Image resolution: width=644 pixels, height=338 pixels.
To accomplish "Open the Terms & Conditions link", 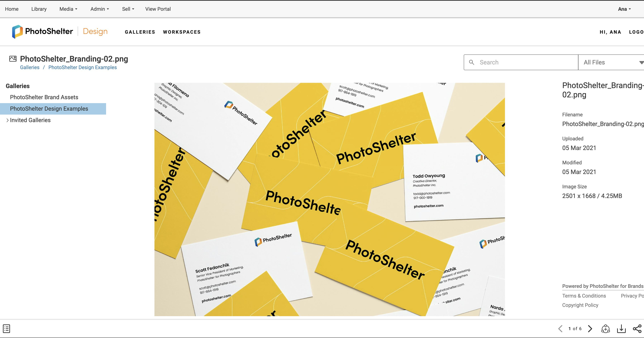I will pyautogui.click(x=584, y=296).
